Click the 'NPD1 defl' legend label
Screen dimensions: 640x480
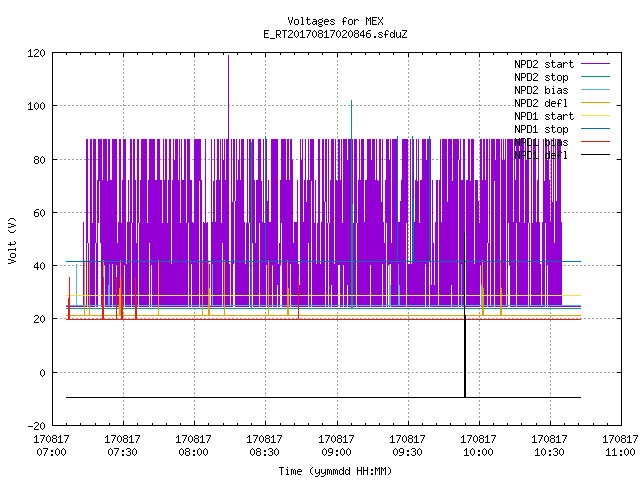541,156
